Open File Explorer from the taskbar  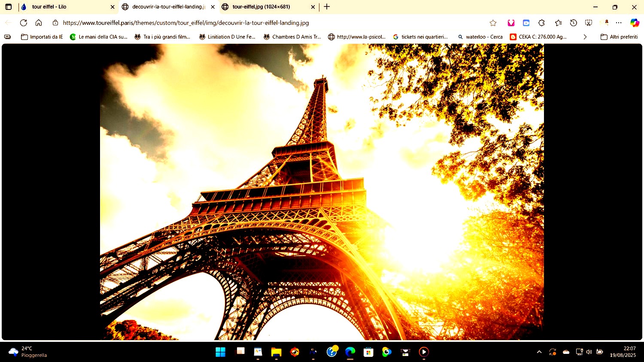[x=276, y=352]
